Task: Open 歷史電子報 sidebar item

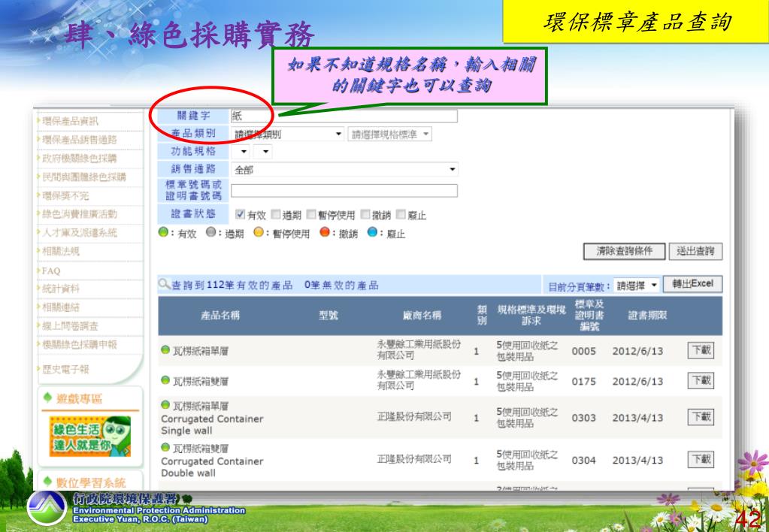Action: (x=65, y=369)
